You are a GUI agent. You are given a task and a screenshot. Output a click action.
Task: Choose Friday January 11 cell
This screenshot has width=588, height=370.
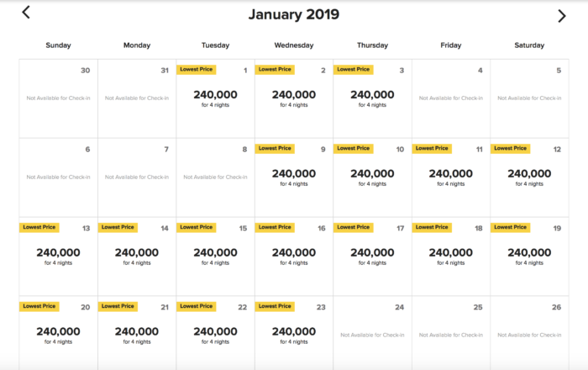[x=451, y=177]
